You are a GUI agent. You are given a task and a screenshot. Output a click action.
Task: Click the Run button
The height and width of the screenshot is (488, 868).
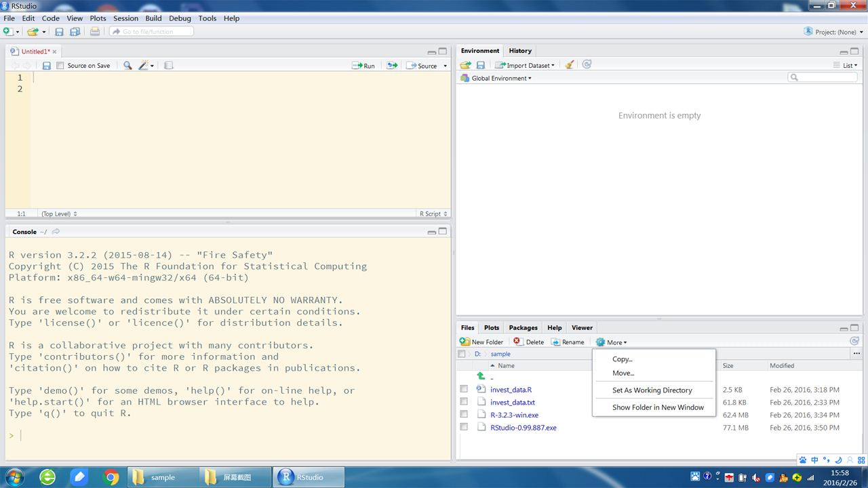[363, 66]
